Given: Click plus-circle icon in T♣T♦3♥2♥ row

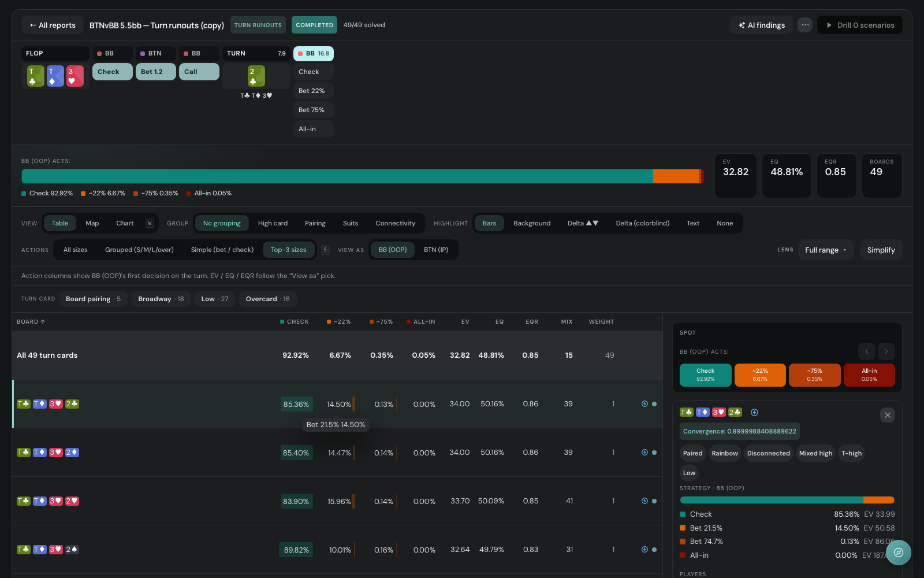Looking at the screenshot, I should tap(644, 501).
